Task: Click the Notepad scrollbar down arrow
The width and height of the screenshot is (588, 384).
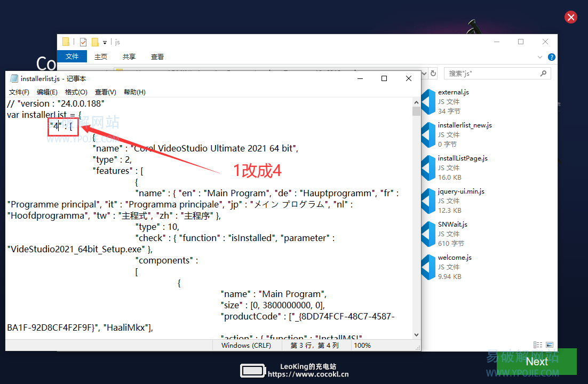Action: click(416, 335)
